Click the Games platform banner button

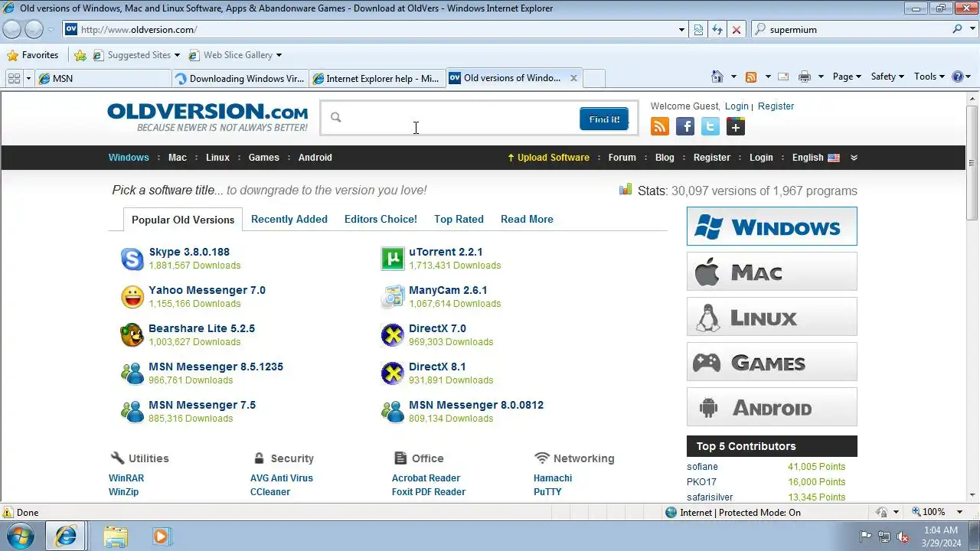[x=772, y=362]
